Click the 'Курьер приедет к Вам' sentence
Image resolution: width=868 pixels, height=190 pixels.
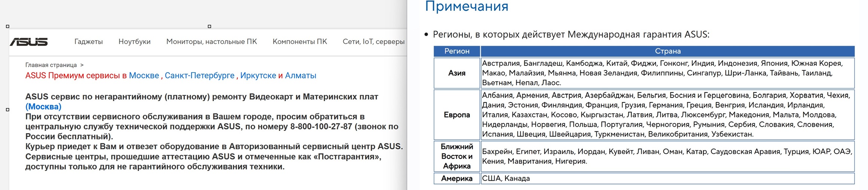[214, 147]
